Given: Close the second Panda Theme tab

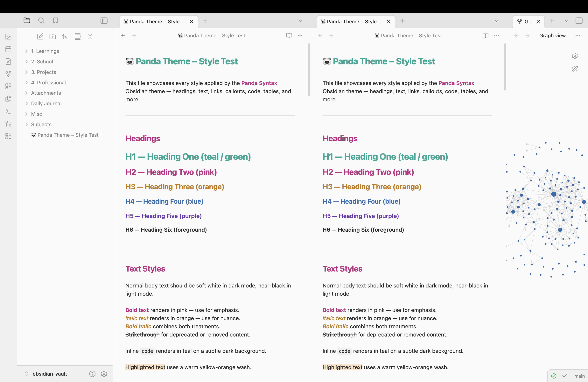Looking at the screenshot, I should [x=389, y=22].
